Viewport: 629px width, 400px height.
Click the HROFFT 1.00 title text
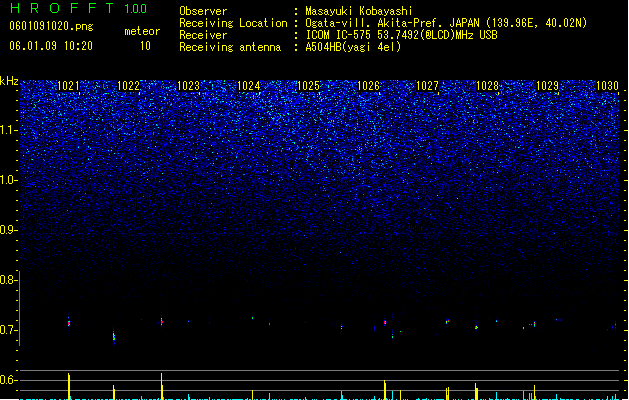[x=78, y=8]
